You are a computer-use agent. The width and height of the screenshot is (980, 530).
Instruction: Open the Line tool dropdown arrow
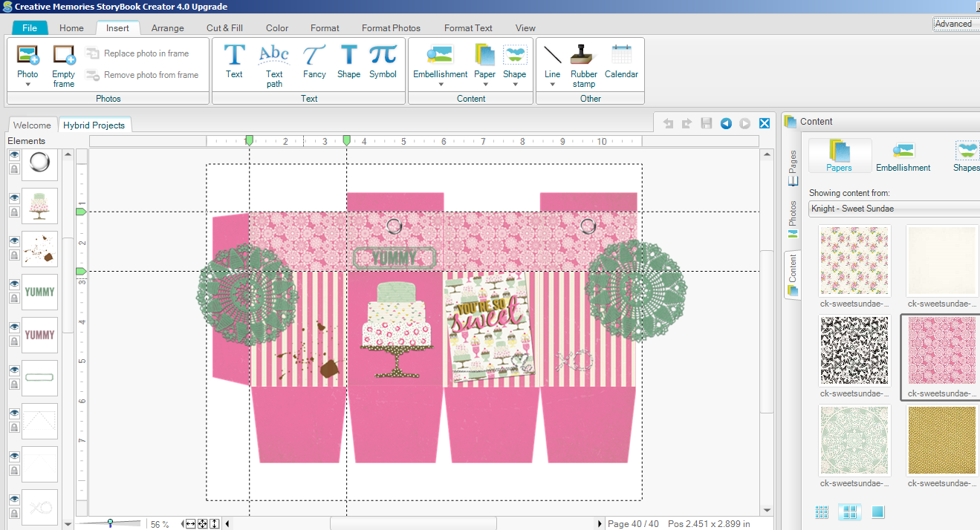click(552, 84)
